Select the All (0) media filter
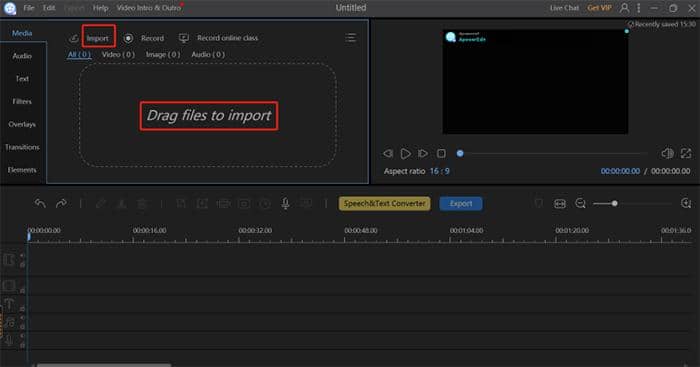 coord(79,54)
